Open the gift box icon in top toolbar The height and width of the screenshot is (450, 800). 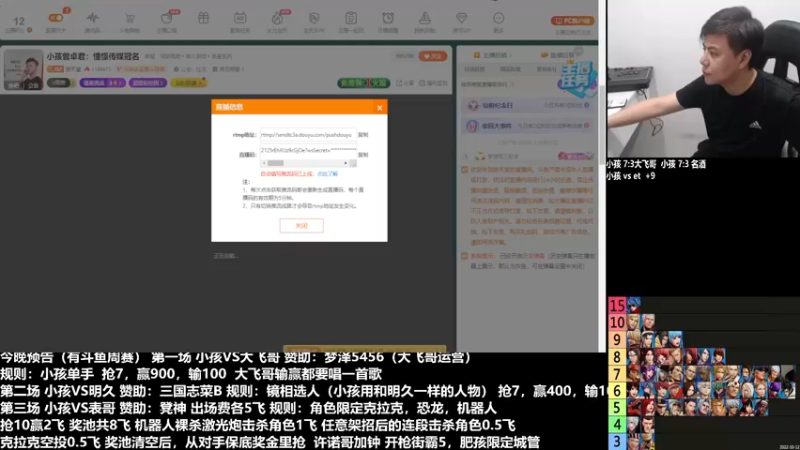(203, 18)
